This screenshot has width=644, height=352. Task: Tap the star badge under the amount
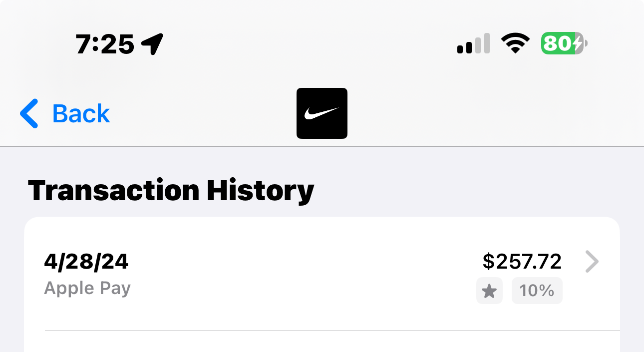tap(489, 291)
